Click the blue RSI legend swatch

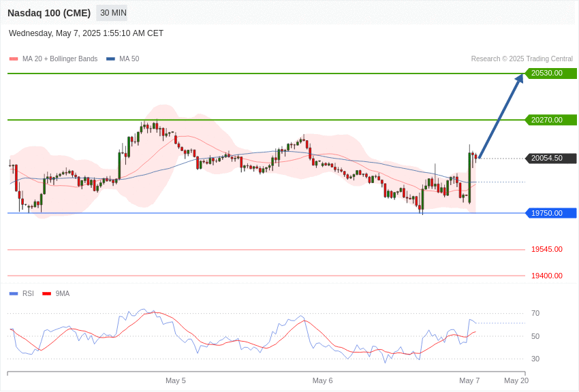click(14, 294)
